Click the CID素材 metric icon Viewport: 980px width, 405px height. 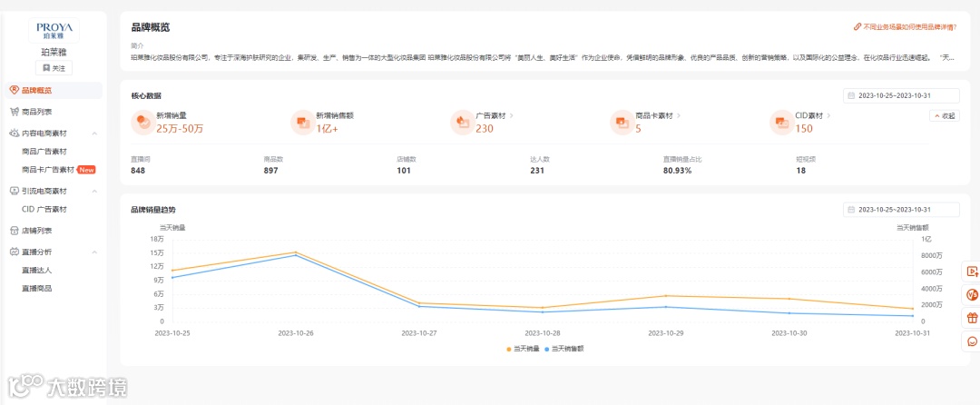(781, 123)
